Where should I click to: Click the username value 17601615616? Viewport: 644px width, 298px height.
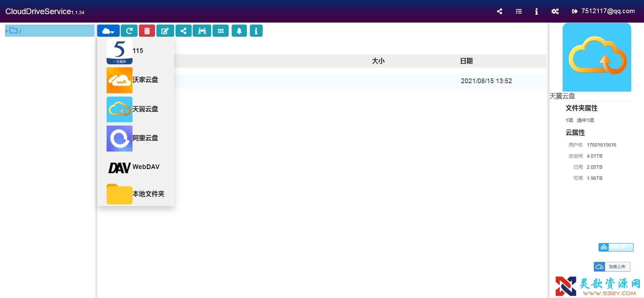(x=601, y=145)
